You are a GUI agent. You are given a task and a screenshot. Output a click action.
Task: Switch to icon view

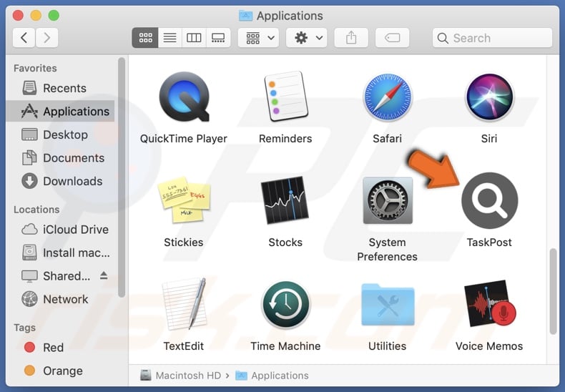145,37
